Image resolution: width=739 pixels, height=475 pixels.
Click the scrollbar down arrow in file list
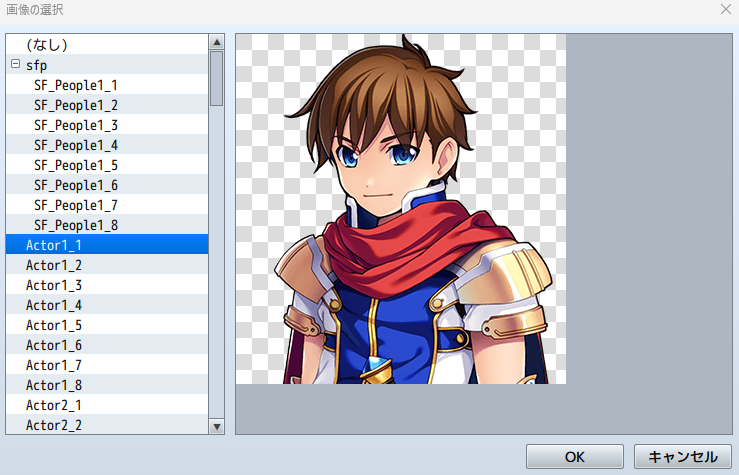click(216, 426)
